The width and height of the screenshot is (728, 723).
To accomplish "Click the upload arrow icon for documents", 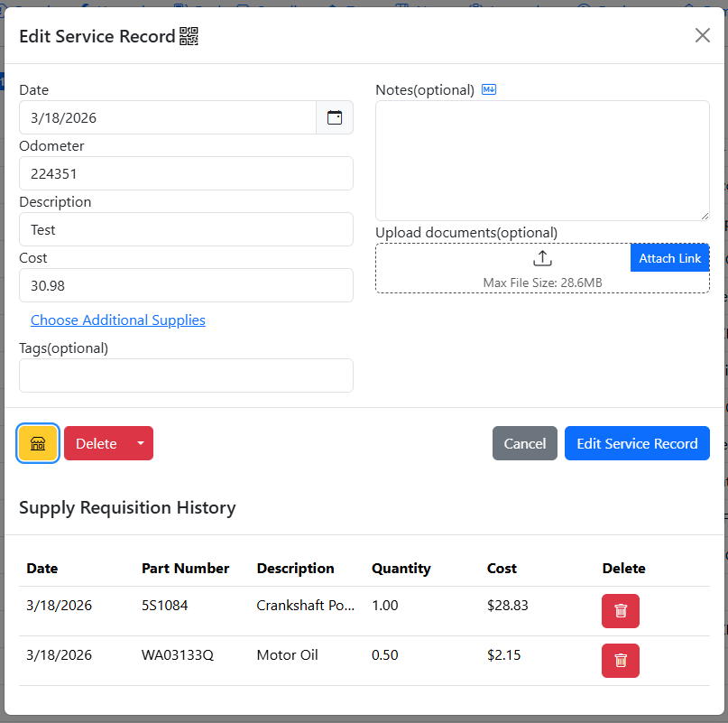I will (x=541, y=259).
